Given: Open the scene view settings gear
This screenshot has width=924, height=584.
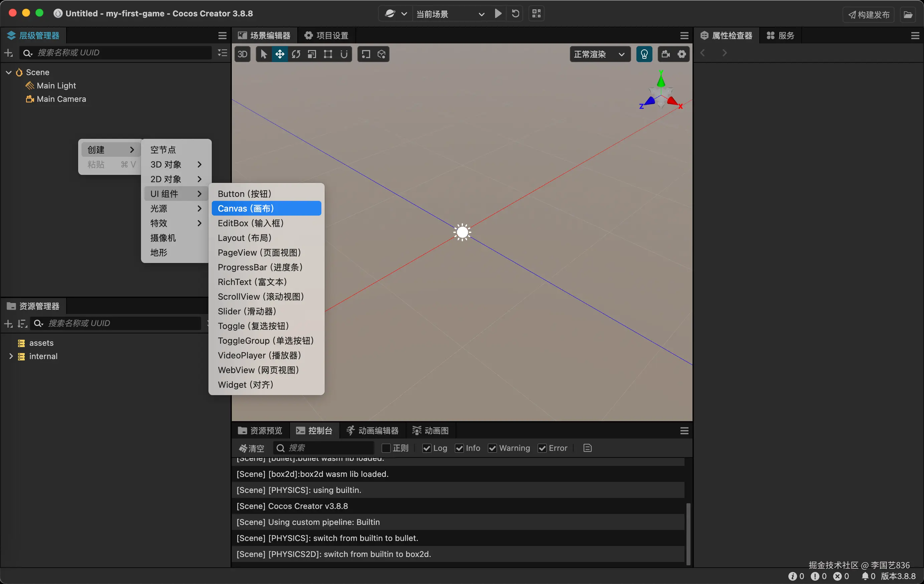Looking at the screenshot, I should tap(682, 54).
